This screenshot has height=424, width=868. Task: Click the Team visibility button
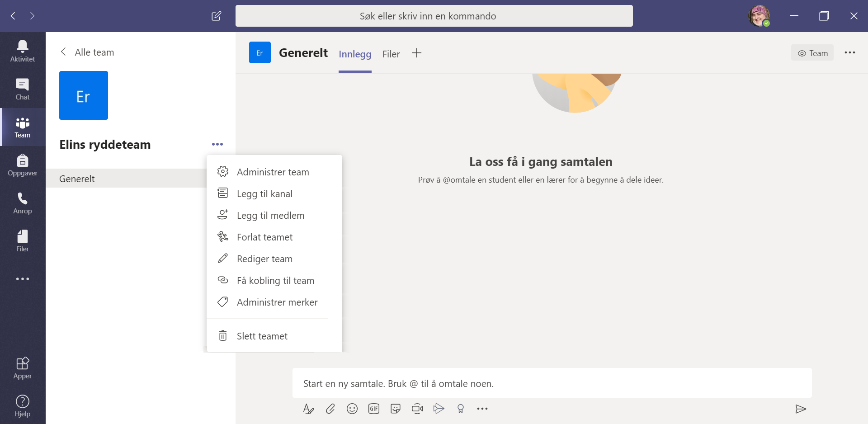(812, 53)
